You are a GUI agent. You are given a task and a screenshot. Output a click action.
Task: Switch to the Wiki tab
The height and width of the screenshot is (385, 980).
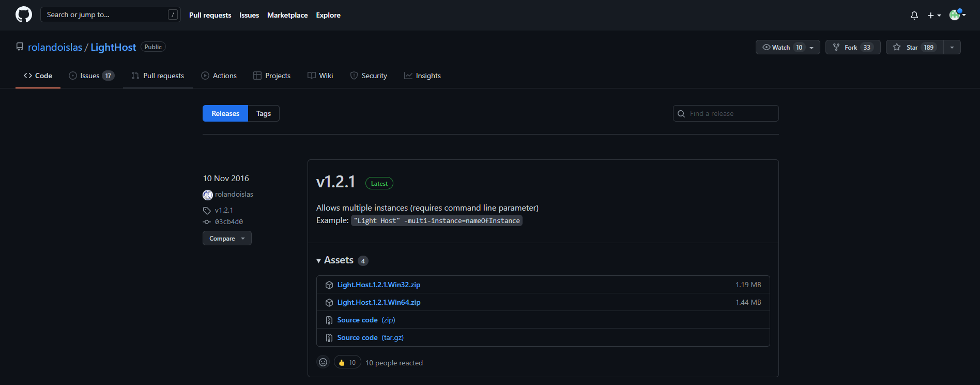tap(320, 76)
